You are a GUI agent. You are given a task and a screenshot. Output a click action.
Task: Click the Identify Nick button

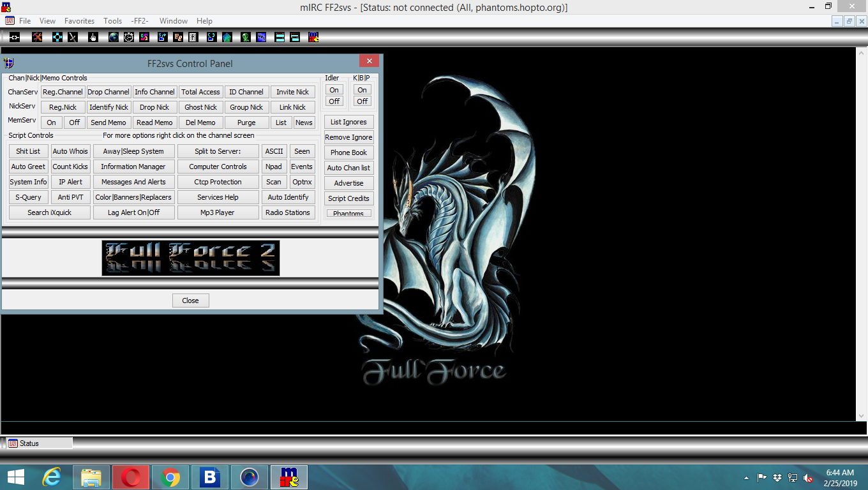point(108,107)
